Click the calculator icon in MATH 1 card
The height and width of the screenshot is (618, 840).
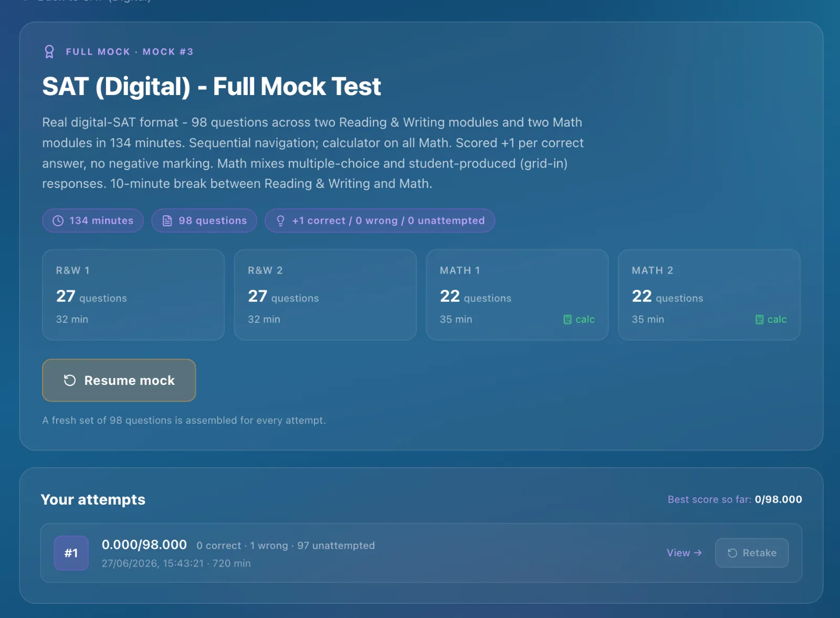568,319
